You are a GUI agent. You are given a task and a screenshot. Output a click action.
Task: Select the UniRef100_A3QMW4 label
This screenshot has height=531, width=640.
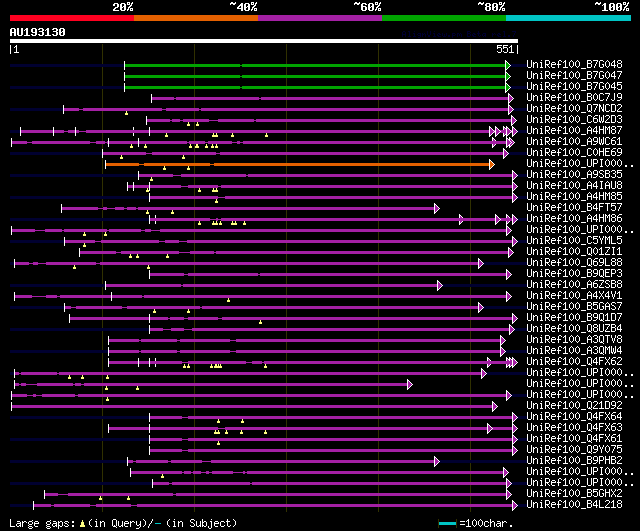574,351
